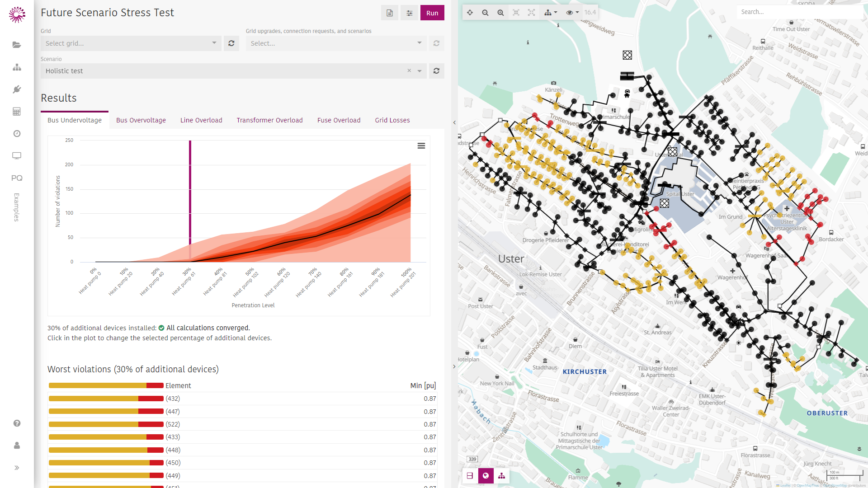Switch to Transformer Overload tab
The image size is (868, 488).
coord(269,120)
